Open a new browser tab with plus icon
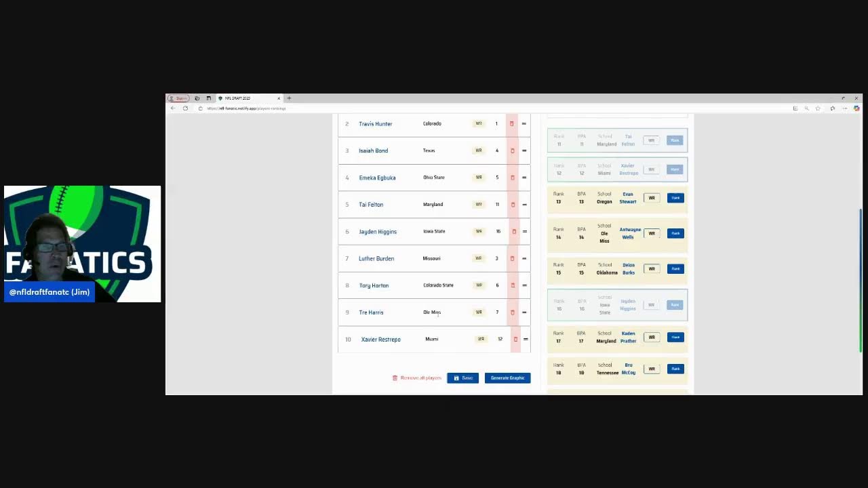 tap(289, 98)
